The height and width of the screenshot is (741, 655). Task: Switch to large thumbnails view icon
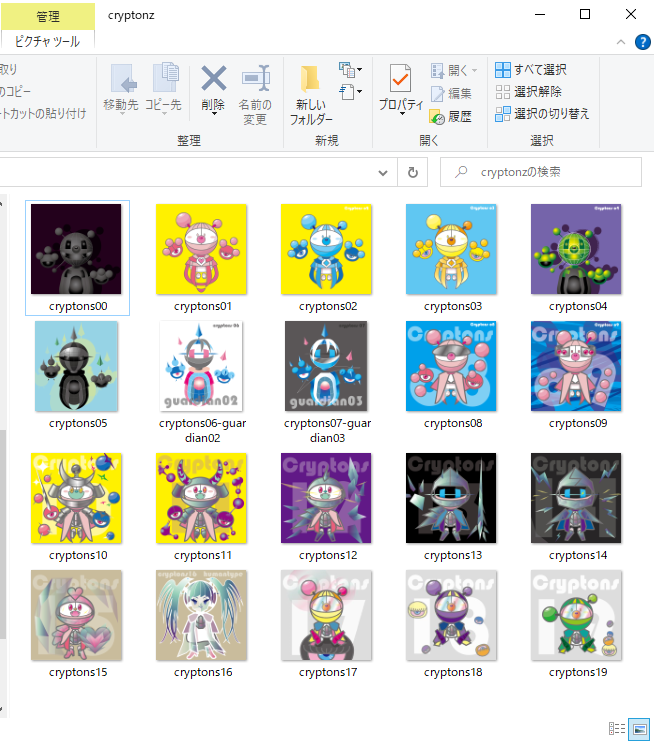[639, 729]
